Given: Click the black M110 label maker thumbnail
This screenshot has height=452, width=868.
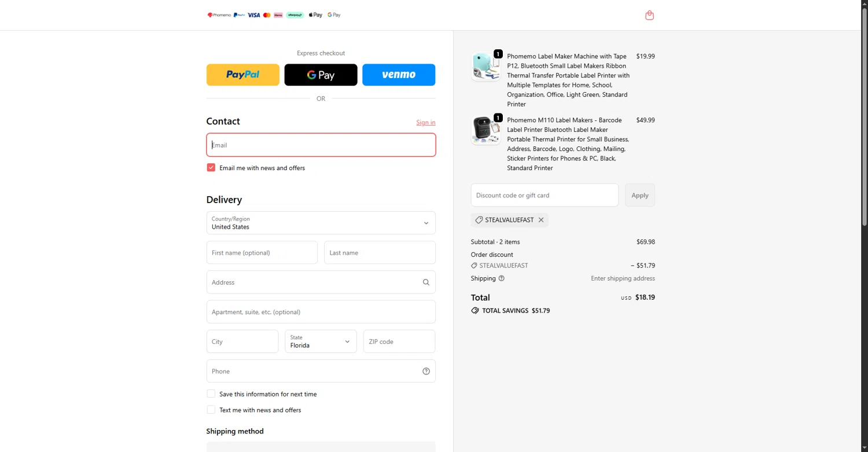Looking at the screenshot, I should [x=486, y=130].
